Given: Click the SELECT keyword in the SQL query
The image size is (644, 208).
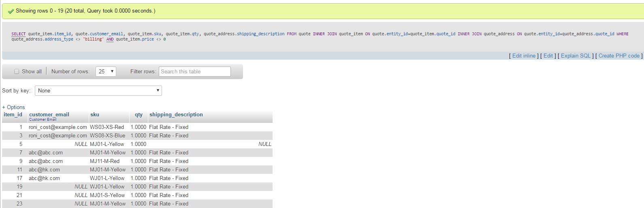Looking at the screenshot, I should [19, 34].
